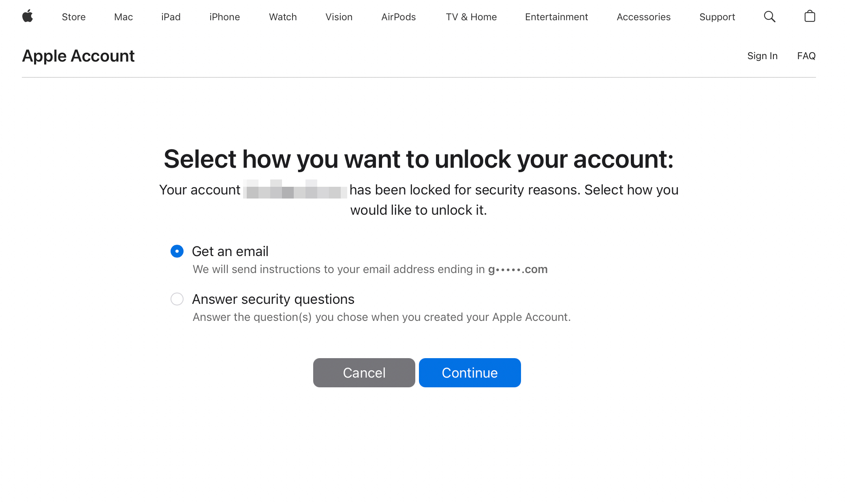
Task: Open the Watch menu
Action: 282,17
